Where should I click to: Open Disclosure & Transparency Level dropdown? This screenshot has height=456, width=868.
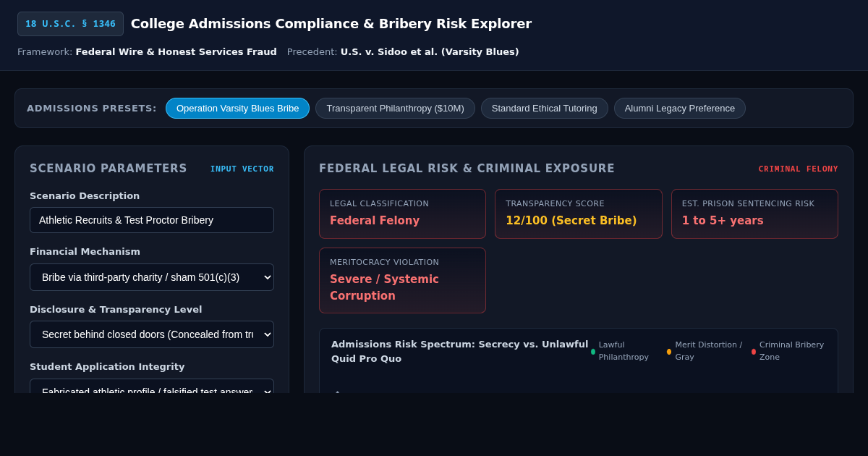(x=152, y=334)
